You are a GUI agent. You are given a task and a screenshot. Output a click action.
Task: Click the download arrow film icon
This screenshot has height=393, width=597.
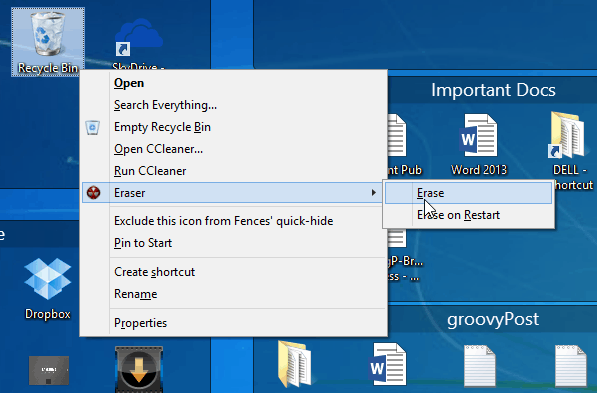click(x=139, y=369)
